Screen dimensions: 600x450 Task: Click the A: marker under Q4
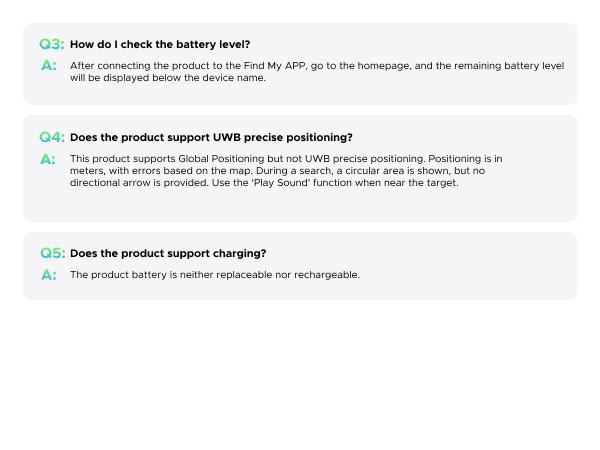[48, 159]
